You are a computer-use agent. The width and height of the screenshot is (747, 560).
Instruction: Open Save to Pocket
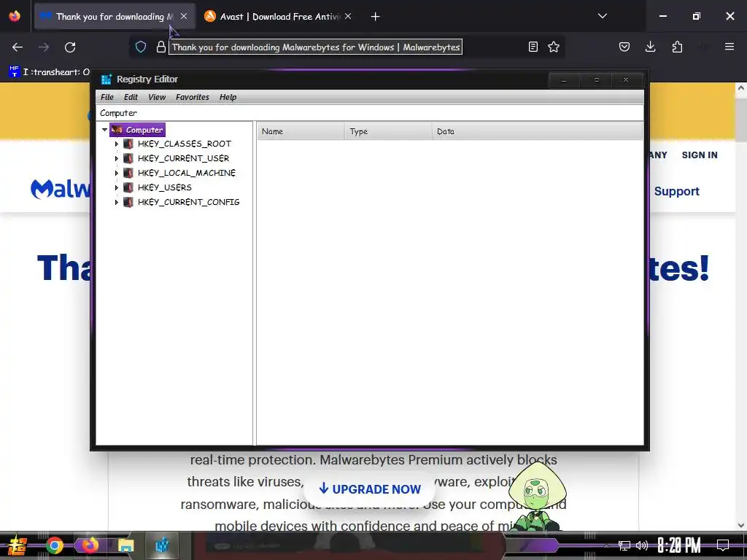(624, 47)
